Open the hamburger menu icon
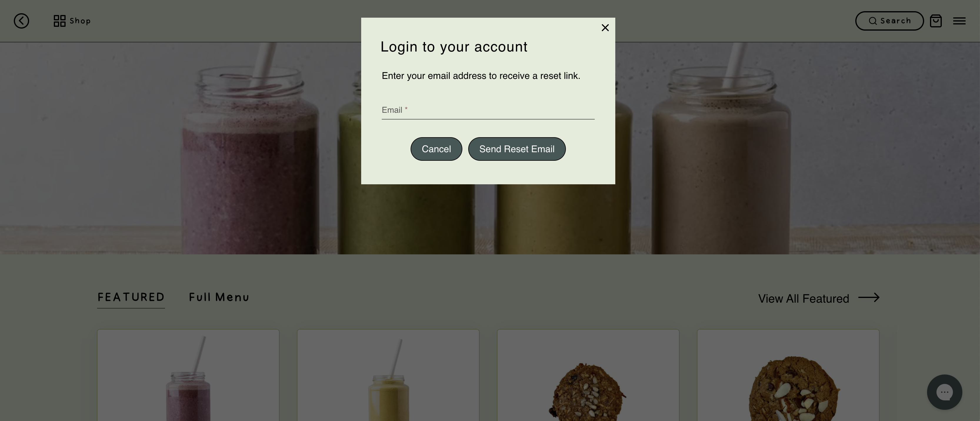Screen dimensions: 980x421 (959, 21)
